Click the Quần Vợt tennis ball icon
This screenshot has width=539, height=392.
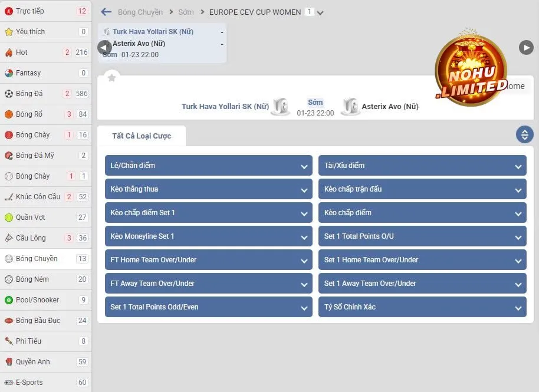[x=9, y=218]
